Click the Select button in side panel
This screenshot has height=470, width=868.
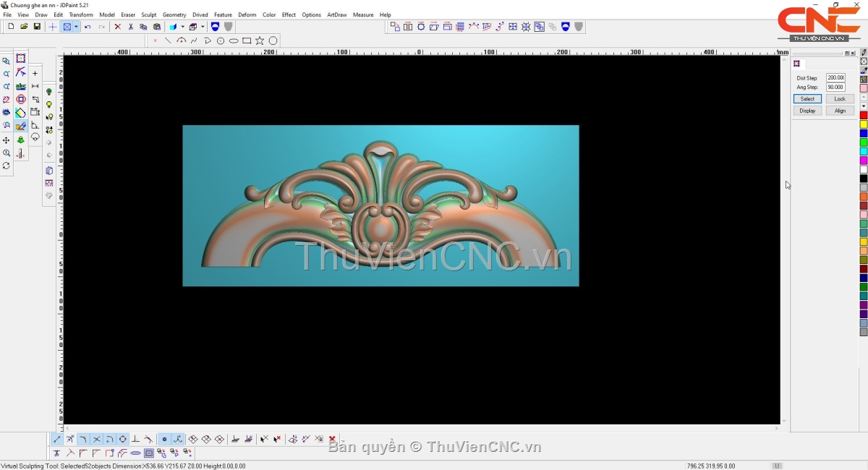[807, 99]
